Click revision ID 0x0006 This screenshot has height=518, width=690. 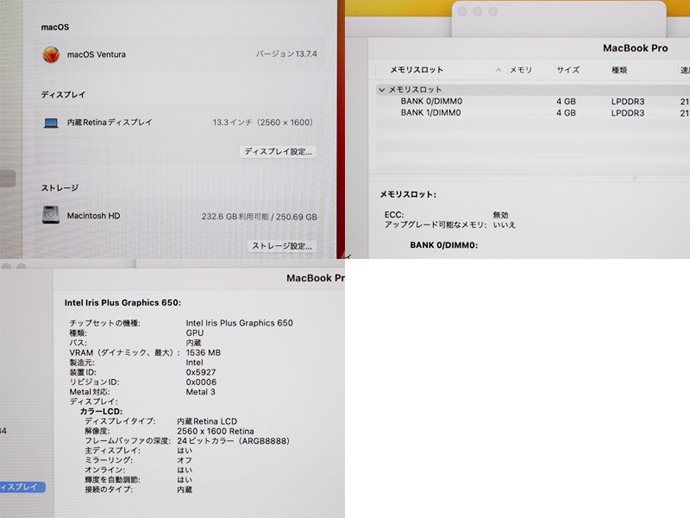[x=201, y=382]
